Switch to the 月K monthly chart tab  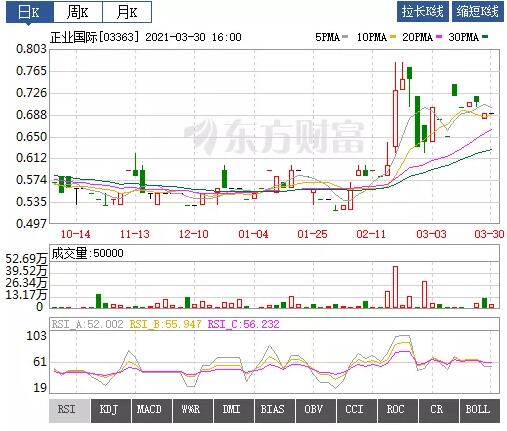click(127, 12)
